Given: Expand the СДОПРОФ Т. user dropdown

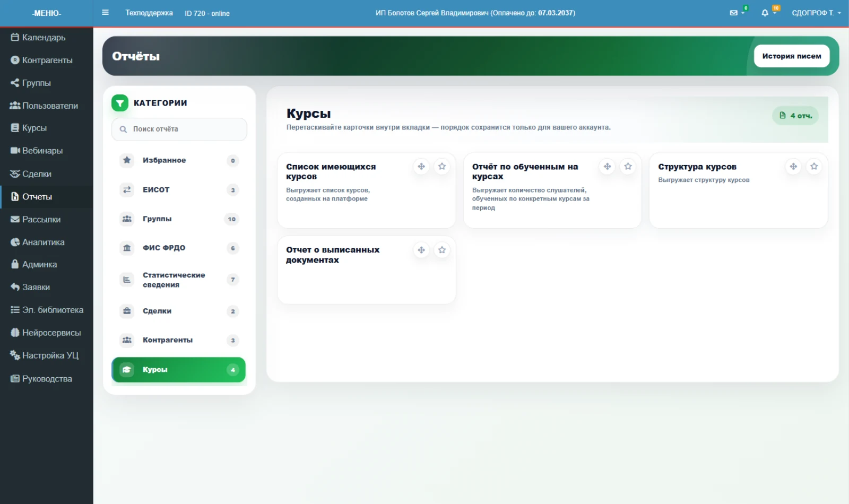Looking at the screenshot, I should (816, 13).
